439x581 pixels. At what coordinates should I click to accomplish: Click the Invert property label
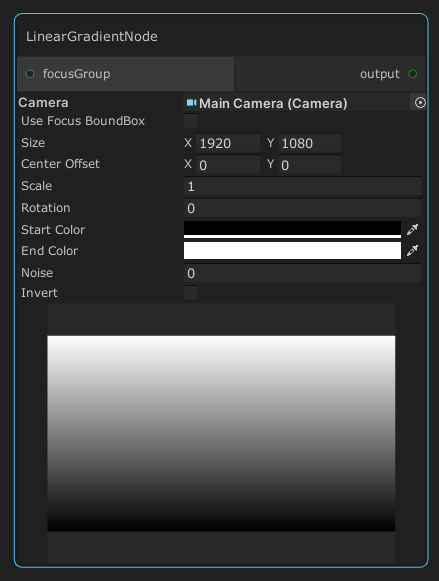click(39, 293)
